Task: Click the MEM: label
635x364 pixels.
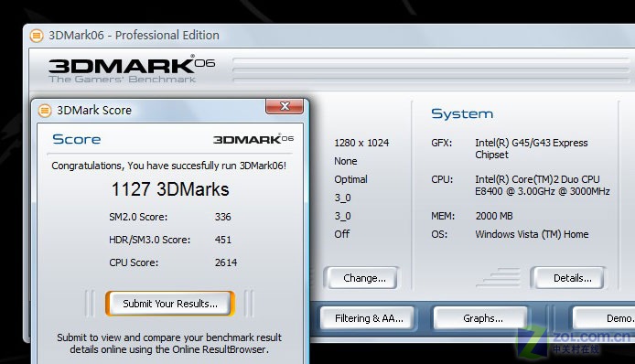Action: click(443, 216)
